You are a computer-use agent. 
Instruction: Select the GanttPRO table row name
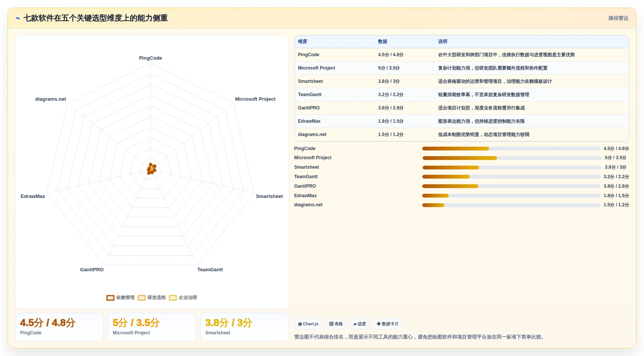click(x=309, y=108)
